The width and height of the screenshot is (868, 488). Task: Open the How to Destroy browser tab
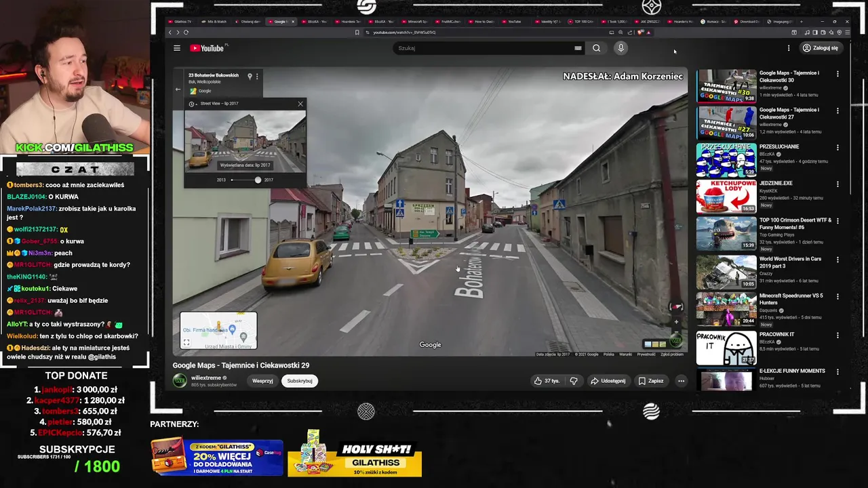click(482, 22)
